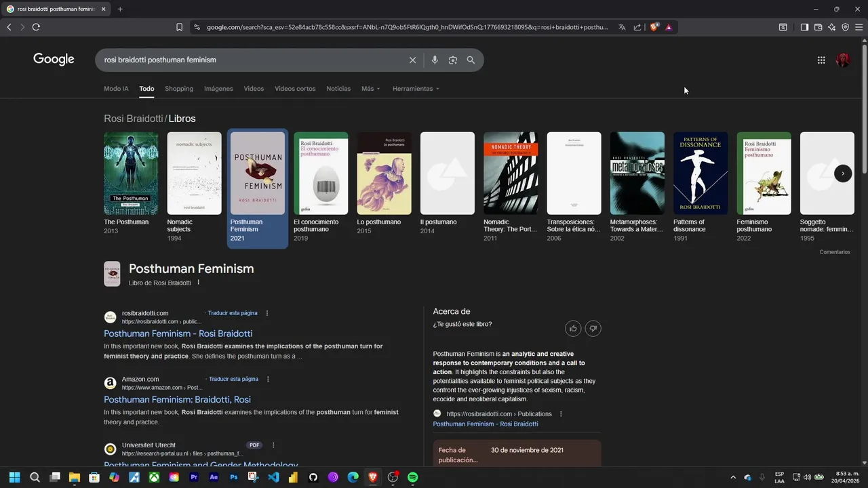Click thumbs up for this book
The image size is (868, 488).
pyautogui.click(x=574, y=329)
